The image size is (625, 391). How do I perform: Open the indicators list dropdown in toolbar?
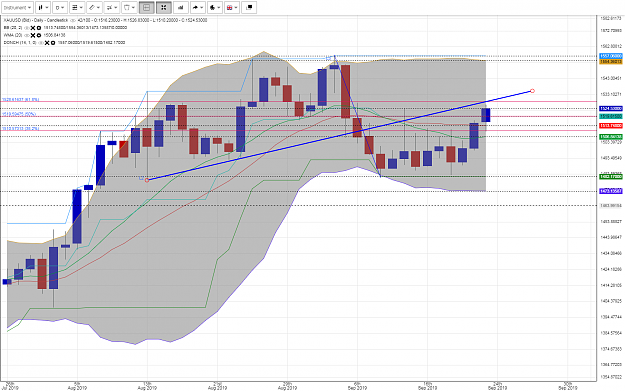pyautogui.click(x=77, y=8)
